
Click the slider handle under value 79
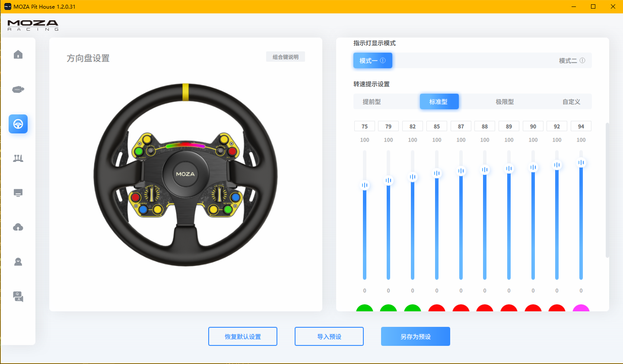[x=388, y=180]
